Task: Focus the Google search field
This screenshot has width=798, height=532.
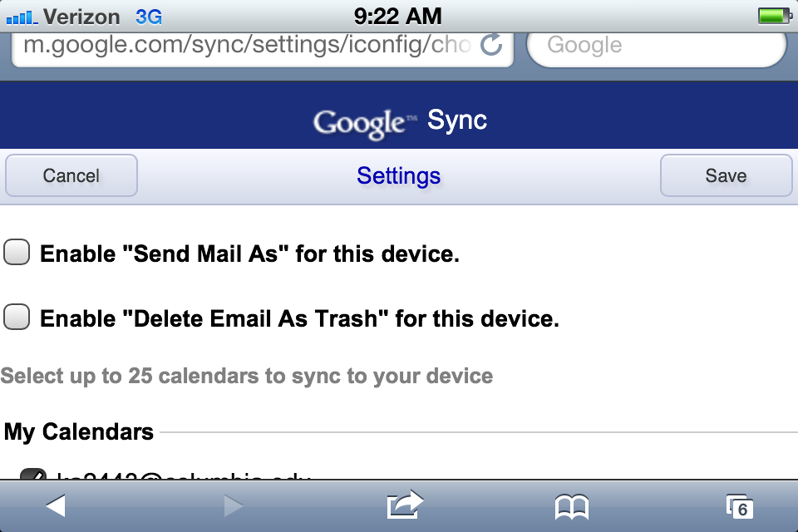Action: 657,46
